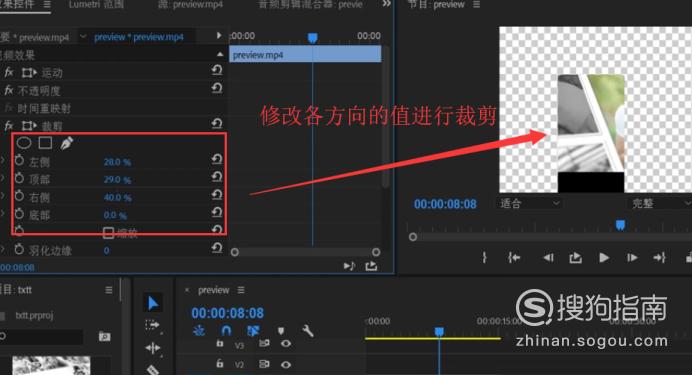Screen dimensions: 692x375
Task: Click the play-audio icon in effect controls footer
Action: pyautogui.click(x=349, y=266)
